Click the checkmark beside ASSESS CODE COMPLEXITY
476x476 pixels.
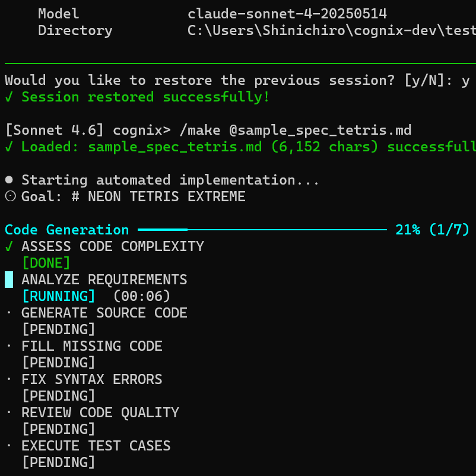(x=9, y=246)
